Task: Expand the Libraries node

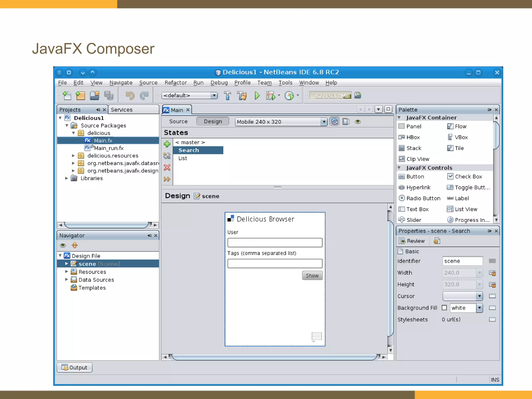Action: pos(66,178)
